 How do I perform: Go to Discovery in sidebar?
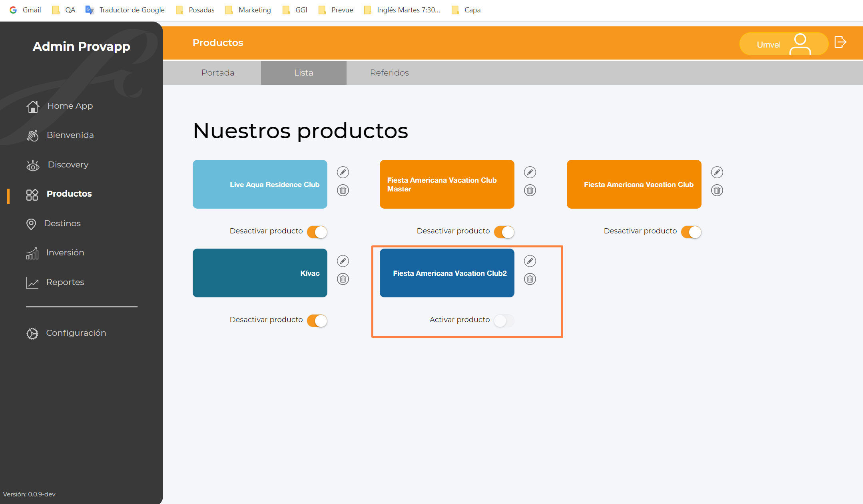coord(68,165)
